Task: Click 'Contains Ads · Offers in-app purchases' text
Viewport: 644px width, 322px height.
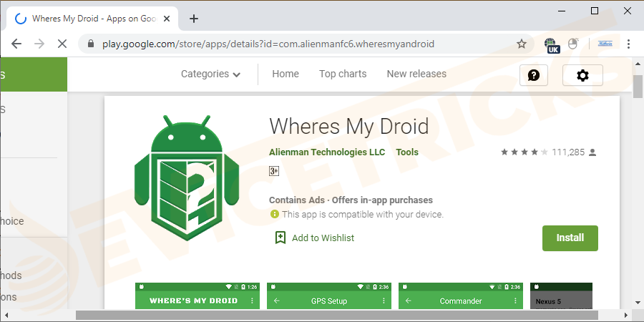Action: click(351, 200)
